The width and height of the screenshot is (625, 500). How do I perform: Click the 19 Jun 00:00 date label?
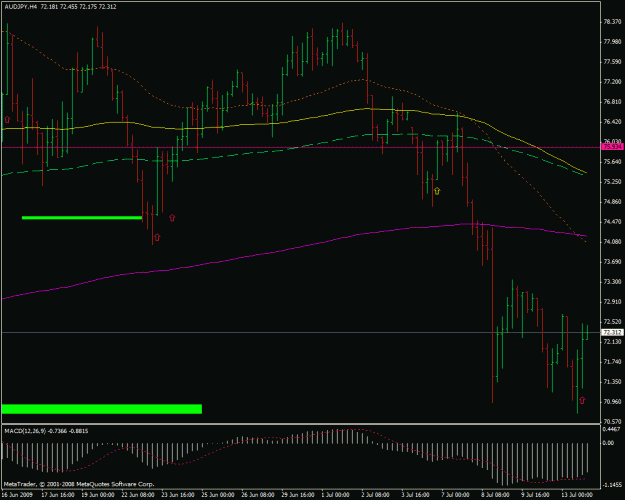coord(98,495)
